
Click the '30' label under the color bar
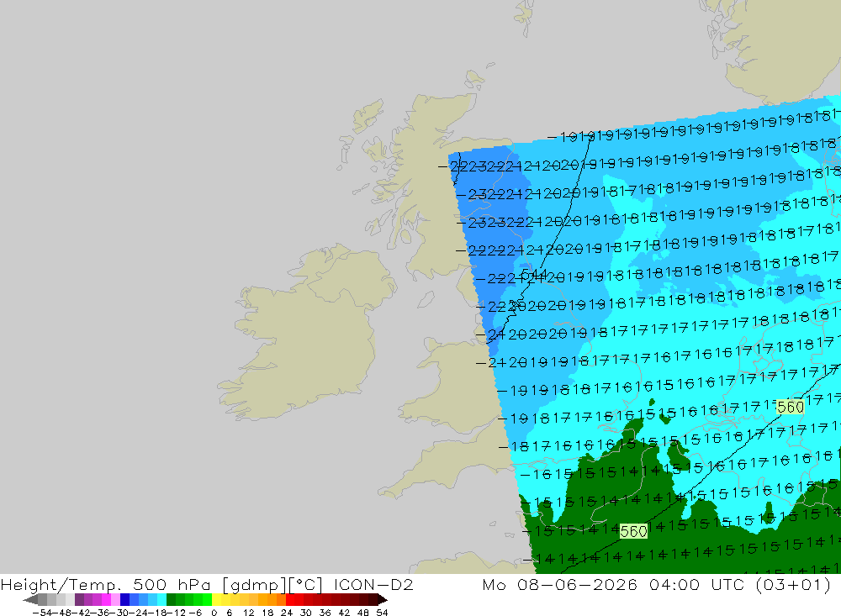(x=306, y=613)
